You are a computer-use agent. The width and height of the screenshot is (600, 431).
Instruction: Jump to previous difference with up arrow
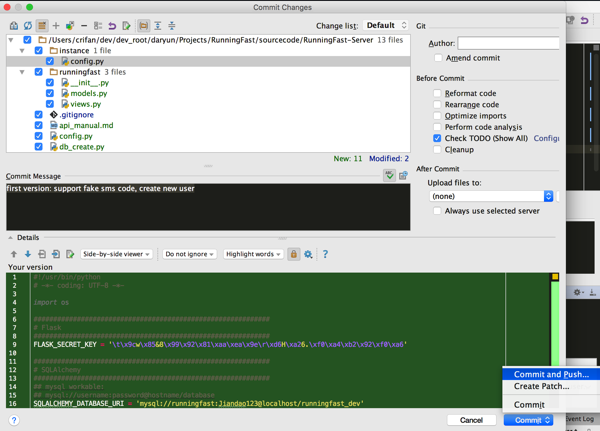14,255
